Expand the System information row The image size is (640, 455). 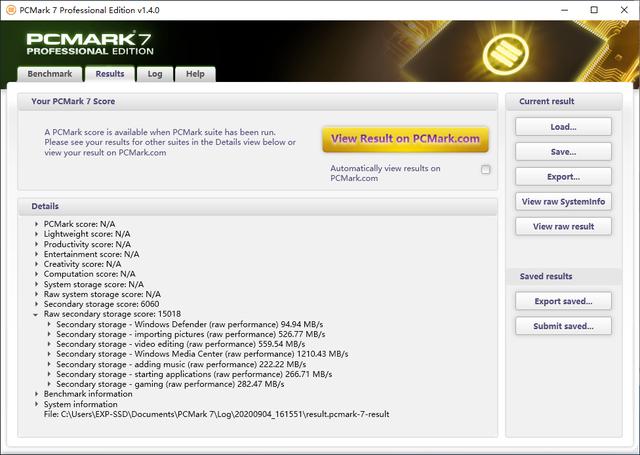coord(36,404)
